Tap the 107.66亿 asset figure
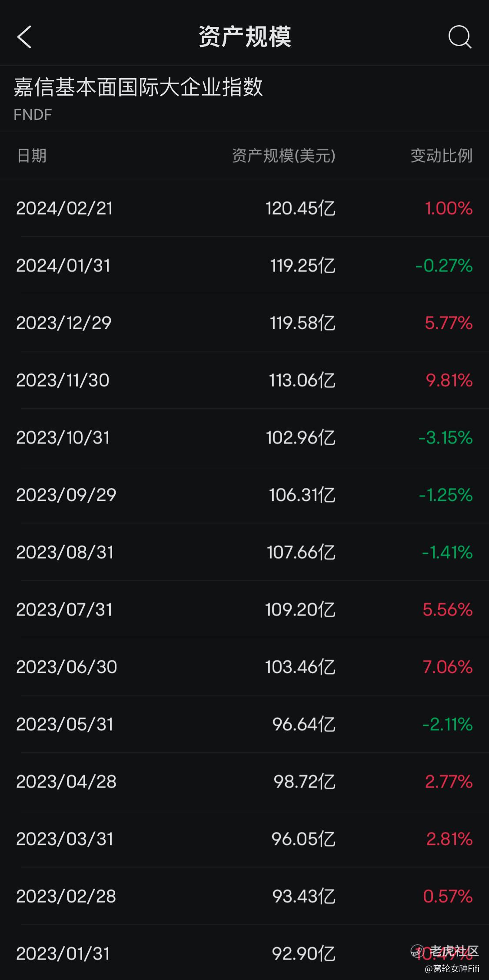The image size is (489, 980). [301, 552]
